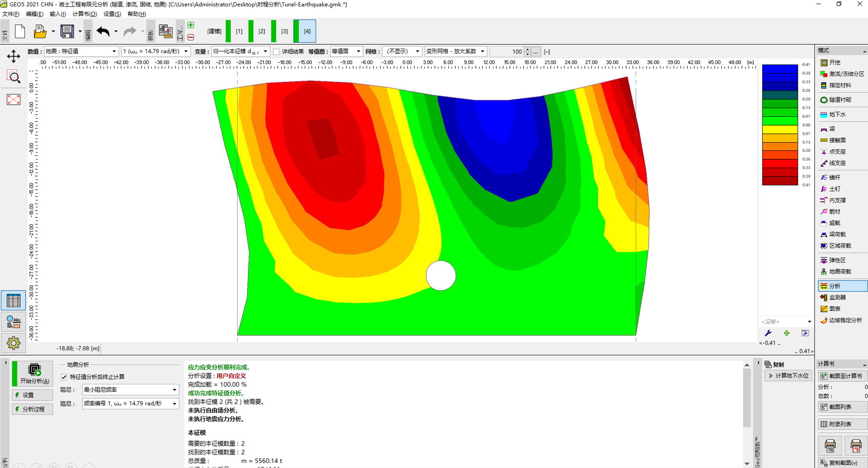Click the output log vertical scrollbar
This screenshot has width=868, height=468.
(x=747, y=414)
